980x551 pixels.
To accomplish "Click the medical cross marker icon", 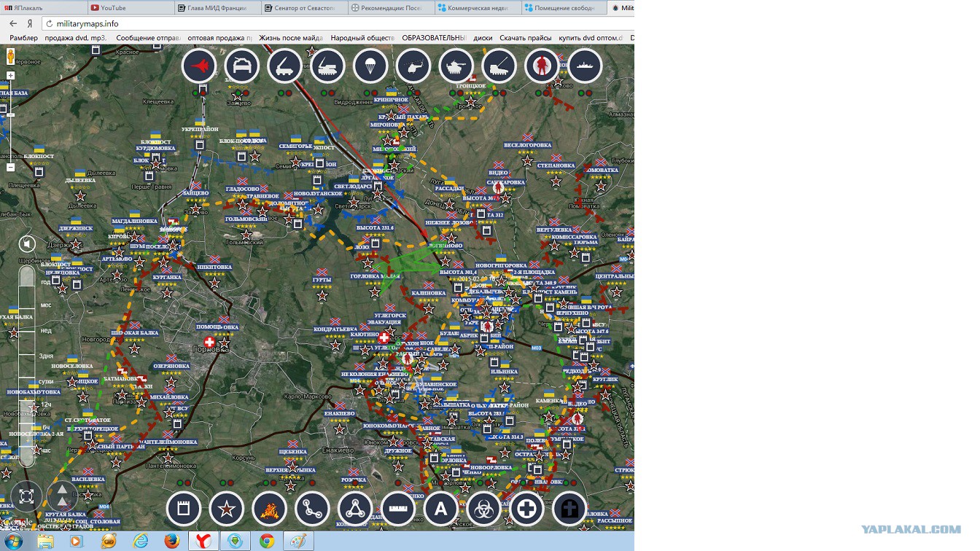I will click(526, 508).
